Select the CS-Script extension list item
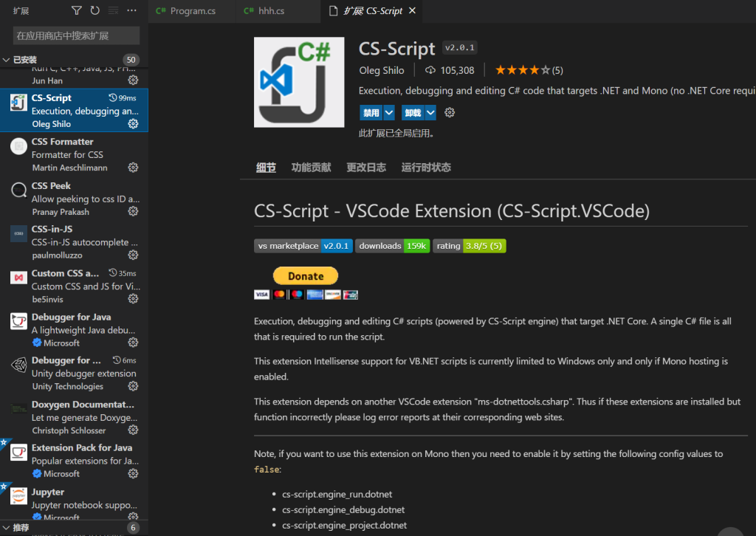756x536 pixels. [x=75, y=111]
